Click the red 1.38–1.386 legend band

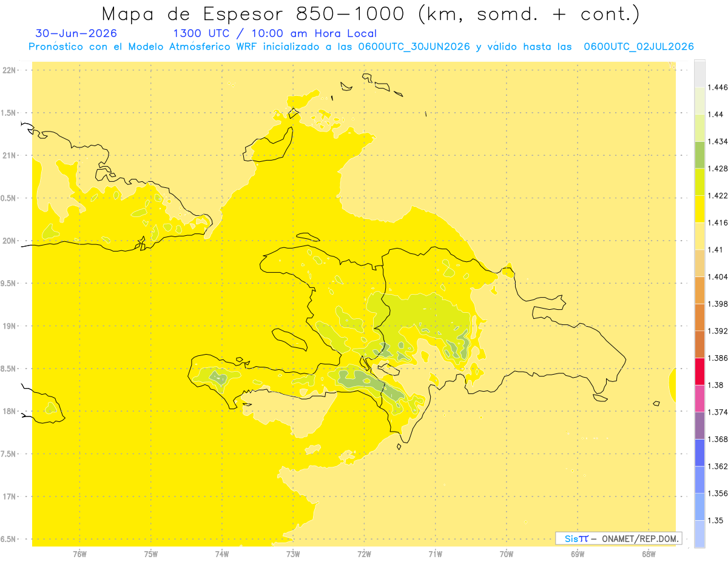(699, 371)
